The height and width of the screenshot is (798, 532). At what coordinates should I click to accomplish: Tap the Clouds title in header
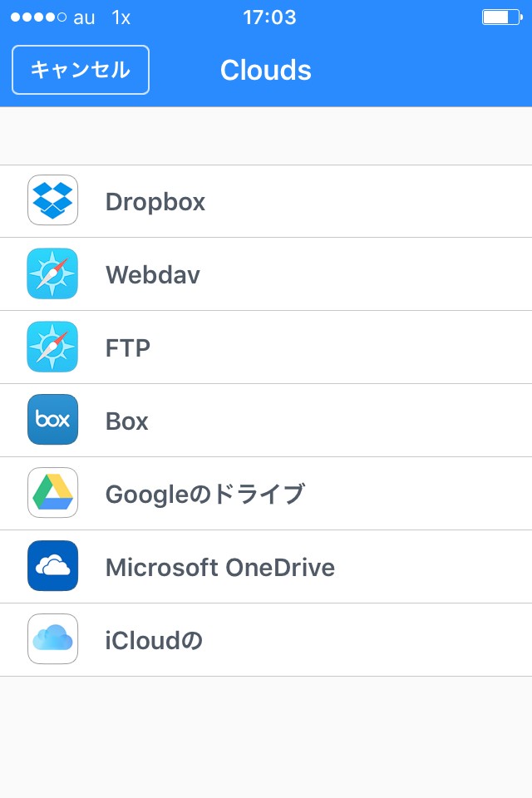[266, 71]
